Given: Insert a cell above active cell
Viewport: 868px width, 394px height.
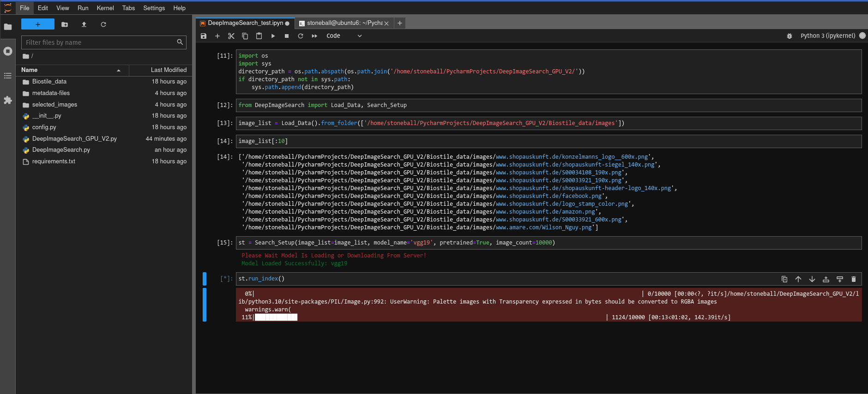Looking at the screenshot, I should pyautogui.click(x=826, y=279).
